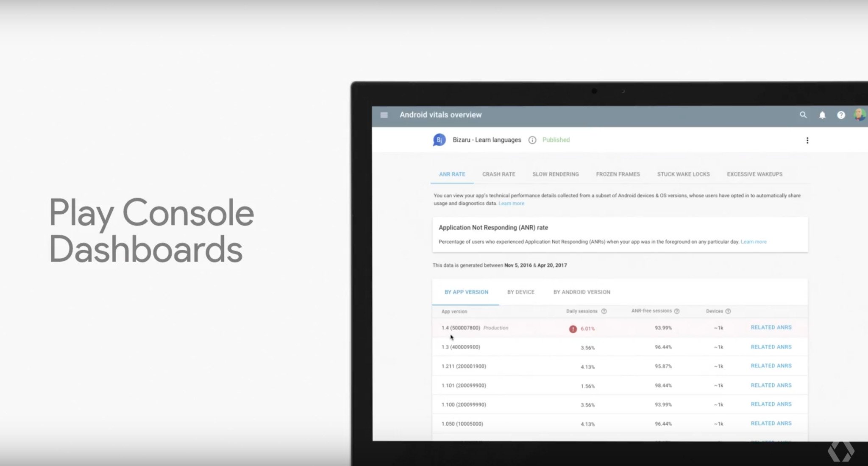Click the Application Not Responding (ANR) rate heading
The width and height of the screenshot is (868, 466).
tap(493, 228)
